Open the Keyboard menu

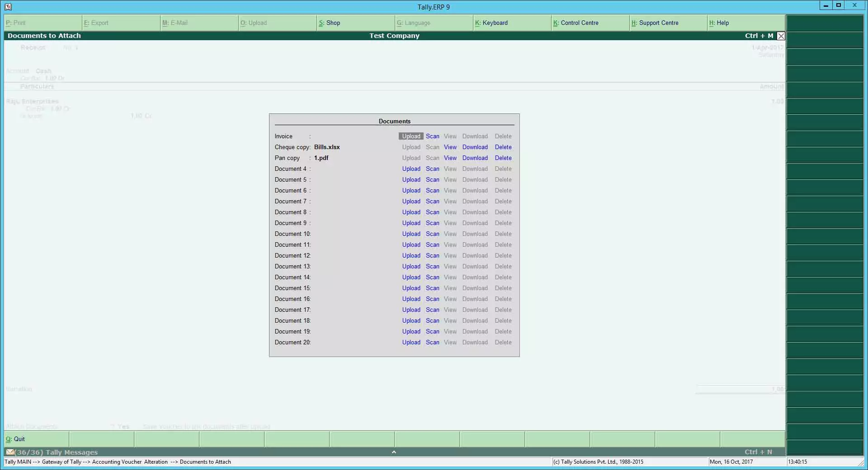(x=511, y=23)
